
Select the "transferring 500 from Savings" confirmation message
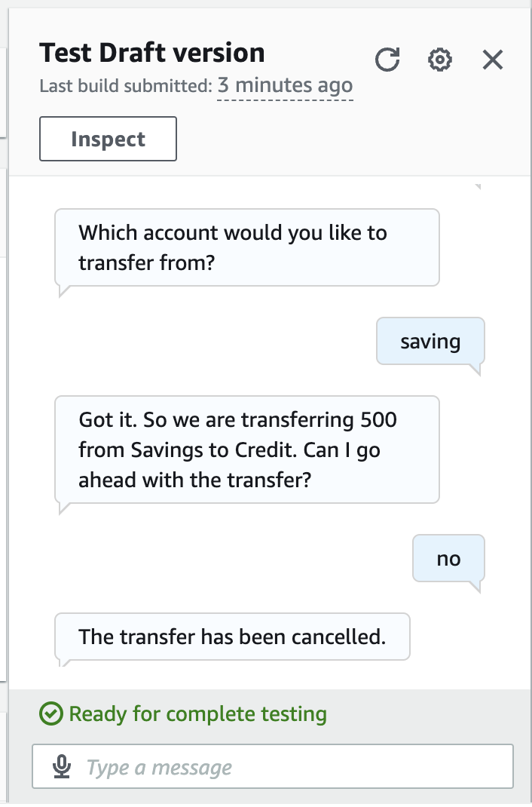point(246,450)
